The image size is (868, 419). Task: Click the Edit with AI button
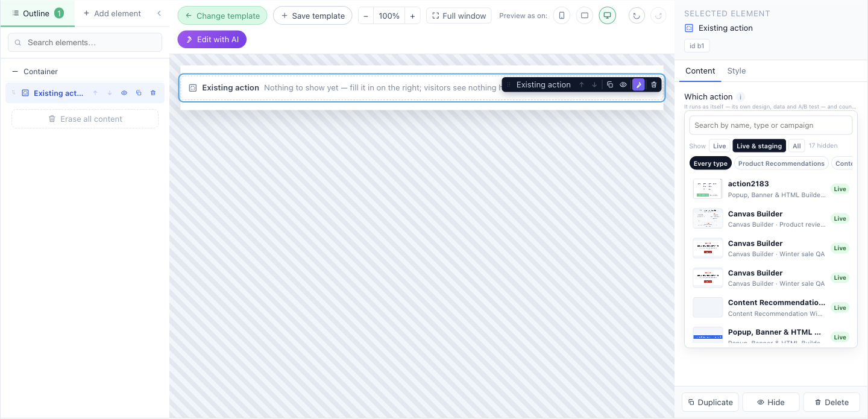click(212, 39)
